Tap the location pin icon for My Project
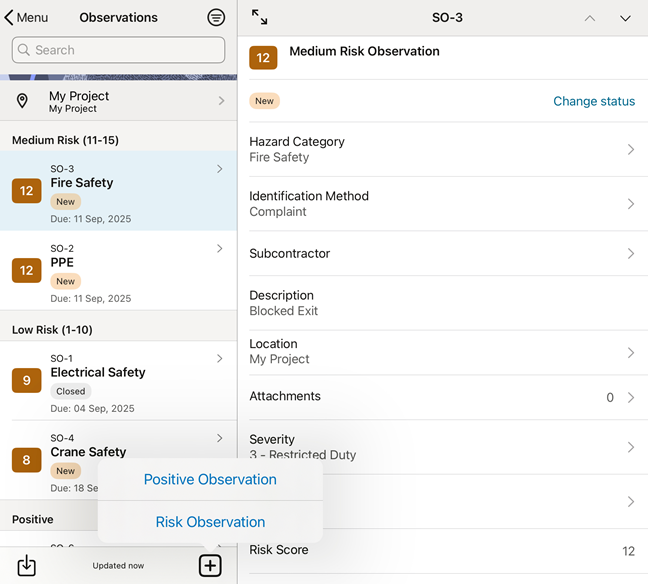This screenshot has height=584, width=648. (x=23, y=101)
